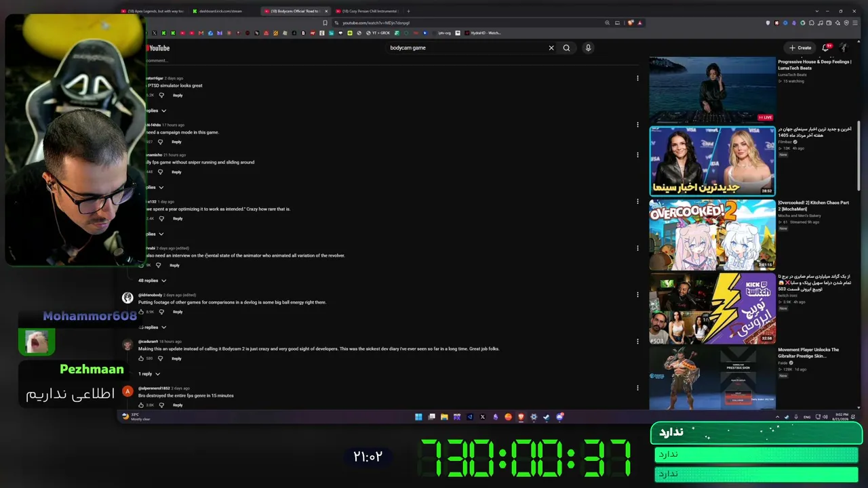Open the Overcooked! 2 Kitchen Chaos video

[712, 234]
